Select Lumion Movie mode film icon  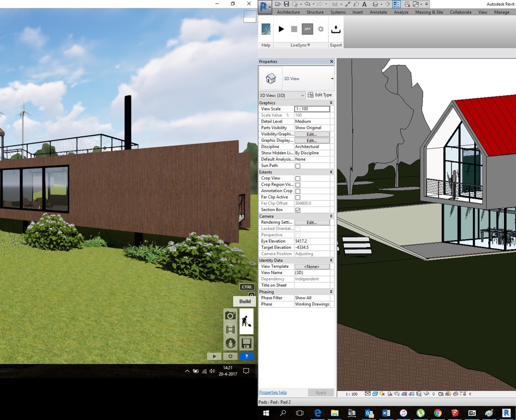click(x=230, y=329)
